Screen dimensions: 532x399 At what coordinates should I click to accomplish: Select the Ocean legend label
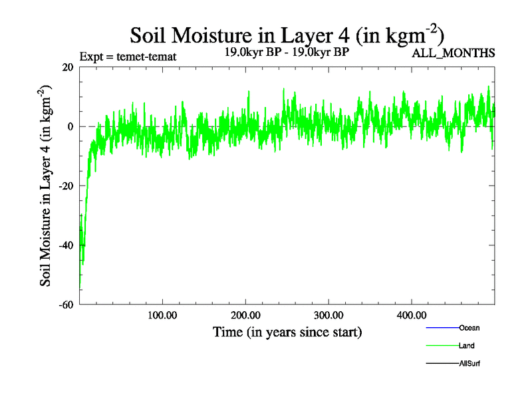click(x=469, y=328)
